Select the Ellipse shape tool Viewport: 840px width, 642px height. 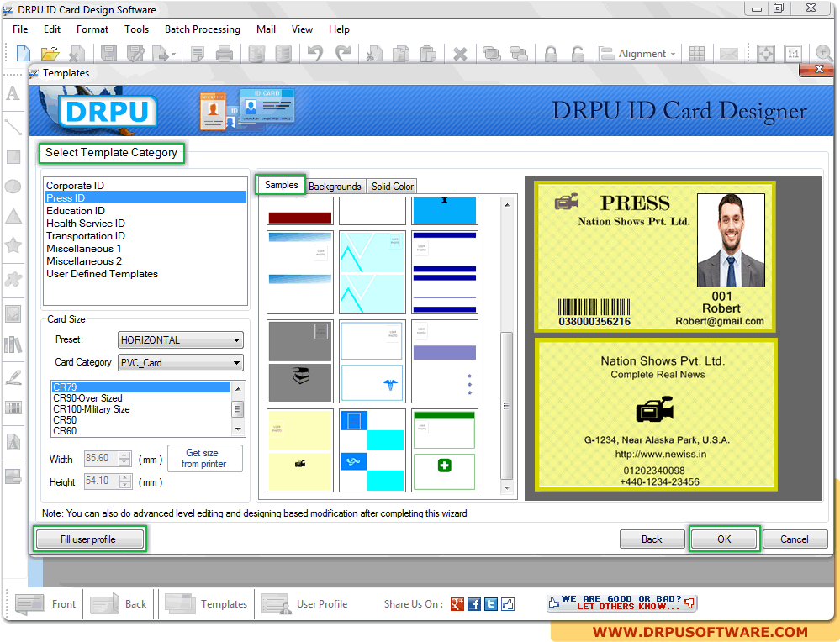click(13, 187)
